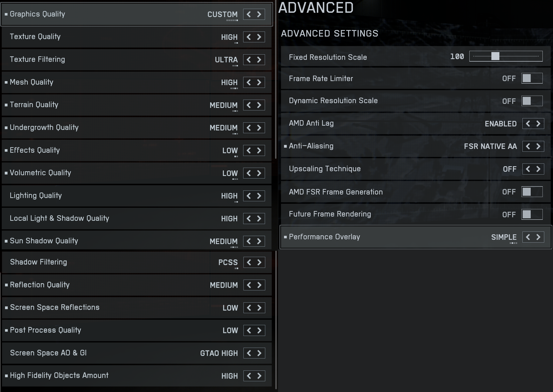Image resolution: width=553 pixels, height=392 pixels.
Task: Click the Fixed Resolution Scale value 100
Action: [457, 57]
